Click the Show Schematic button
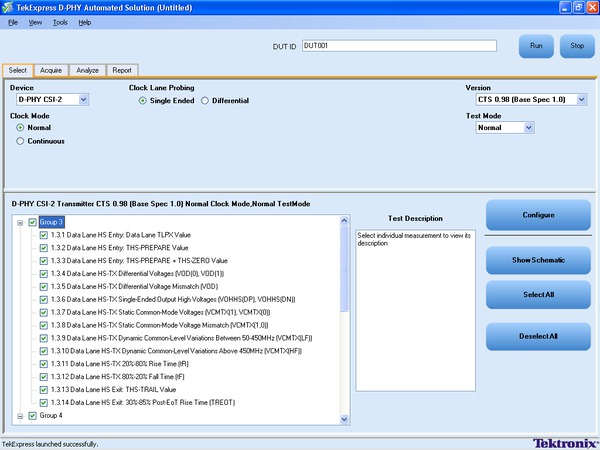Screen dimensions: 600x450 (538, 260)
